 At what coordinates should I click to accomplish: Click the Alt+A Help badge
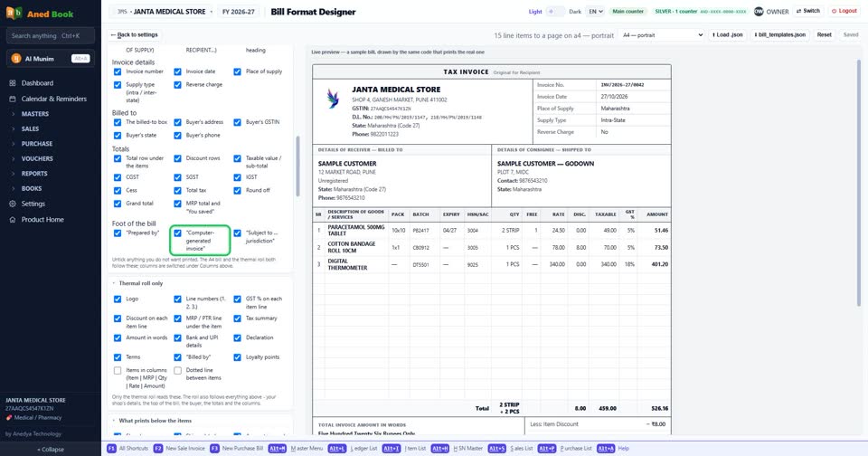pyautogui.click(x=606, y=448)
